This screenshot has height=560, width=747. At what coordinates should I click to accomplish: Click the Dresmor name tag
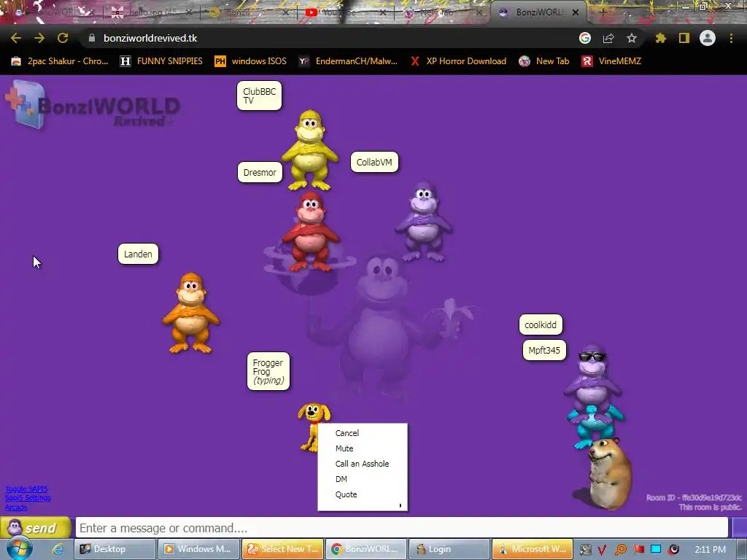[260, 172]
